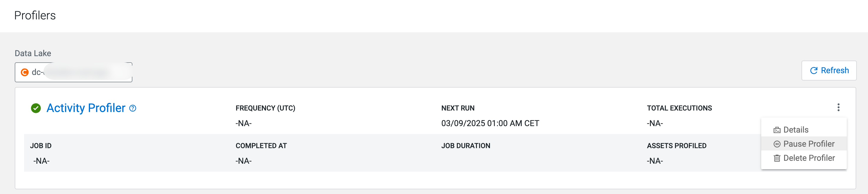
Task: Open the Activity Profiler link
Action: [86, 108]
